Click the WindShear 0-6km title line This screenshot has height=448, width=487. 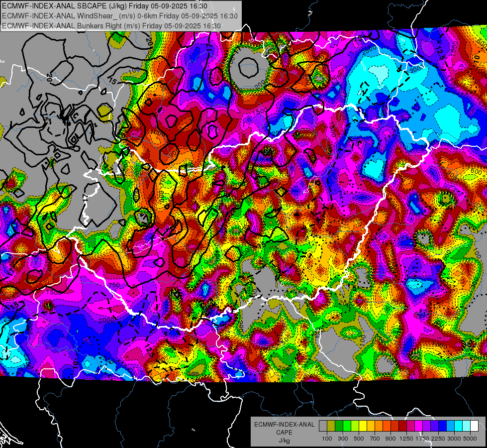click(x=119, y=16)
